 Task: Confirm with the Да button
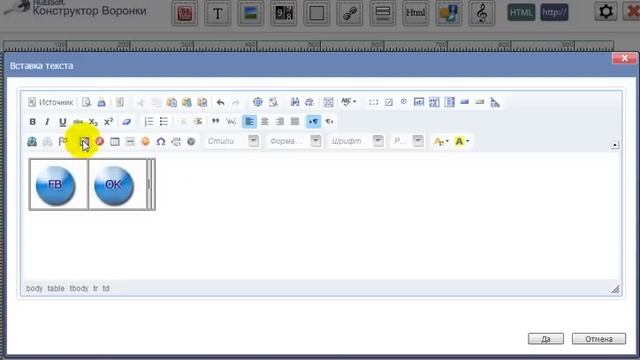tap(546, 339)
